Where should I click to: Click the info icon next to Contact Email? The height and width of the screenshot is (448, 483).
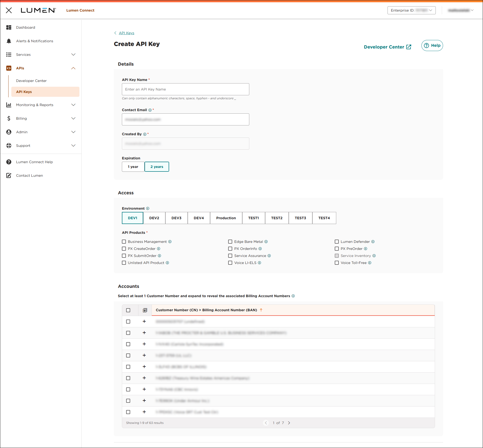point(150,110)
